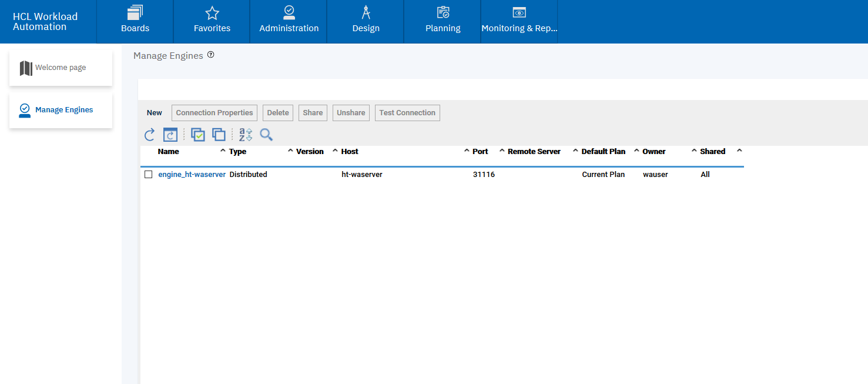
Task: Switch to the Welcome page tab
Action: click(x=61, y=68)
